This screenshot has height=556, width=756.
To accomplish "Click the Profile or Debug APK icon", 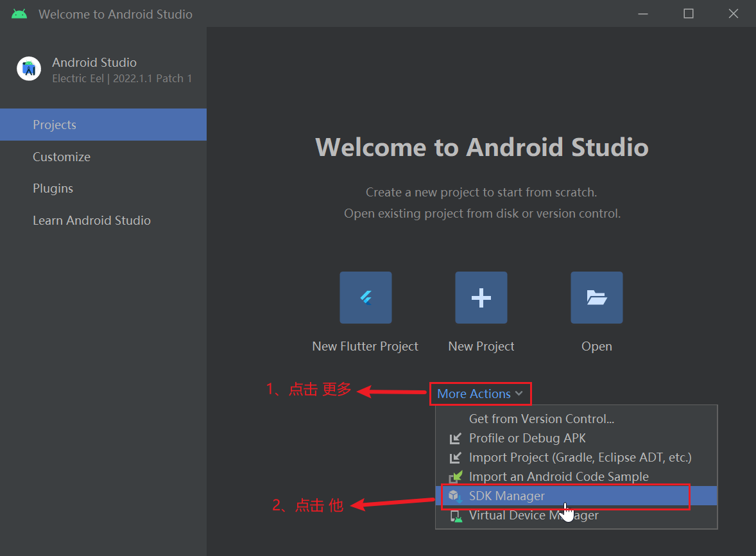I will [x=455, y=439].
